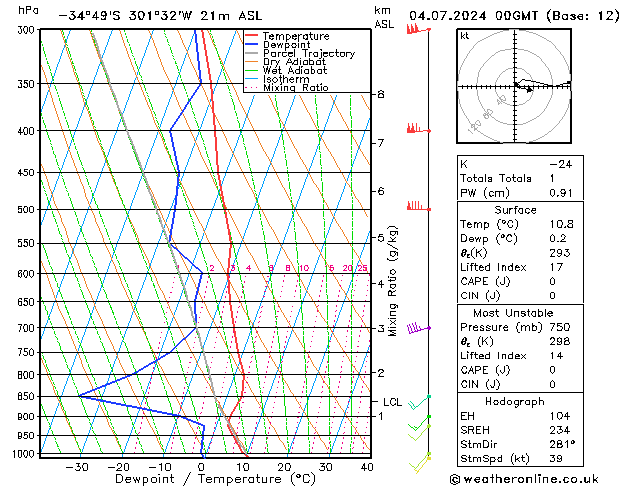Click the SREH value 234
Viewport: 629px width, 486px height.
point(560,430)
